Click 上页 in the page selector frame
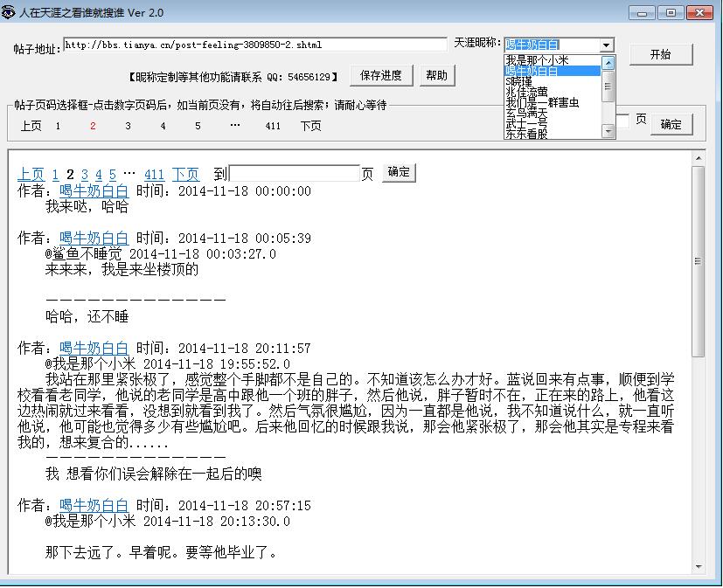Viewport: 723px width, 588px height. (x=31, y=126)
